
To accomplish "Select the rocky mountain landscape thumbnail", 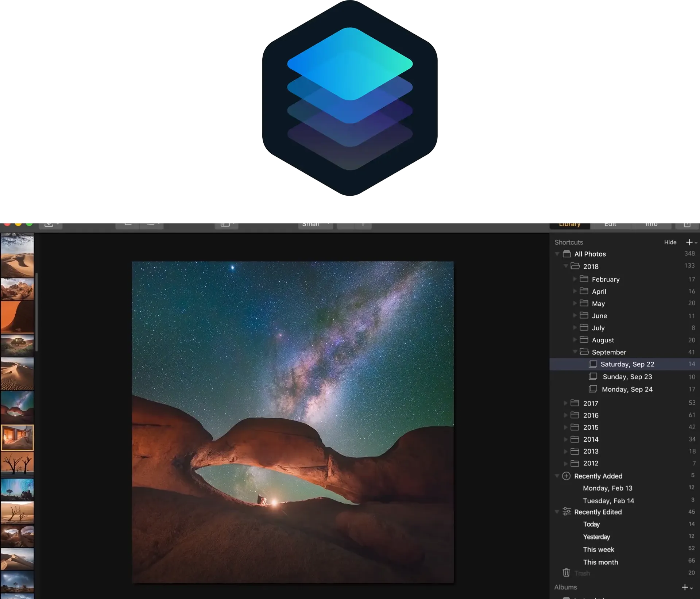I will (17, 289).
